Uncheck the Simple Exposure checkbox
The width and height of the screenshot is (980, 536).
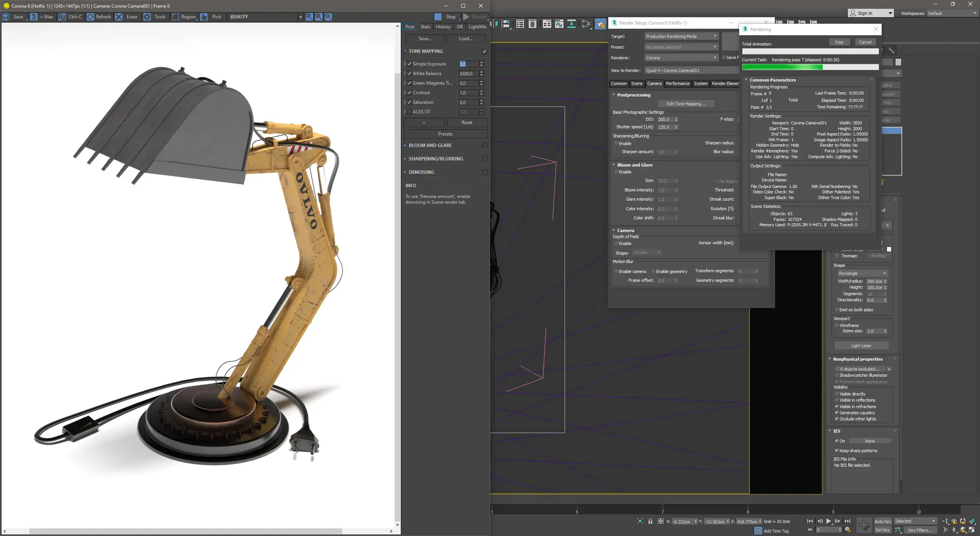pos(409,64)
